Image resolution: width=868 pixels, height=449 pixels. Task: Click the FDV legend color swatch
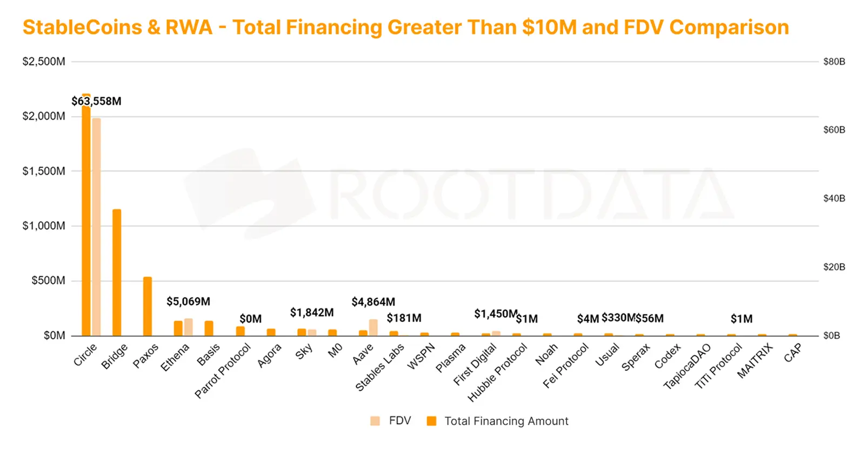(375, 421)
